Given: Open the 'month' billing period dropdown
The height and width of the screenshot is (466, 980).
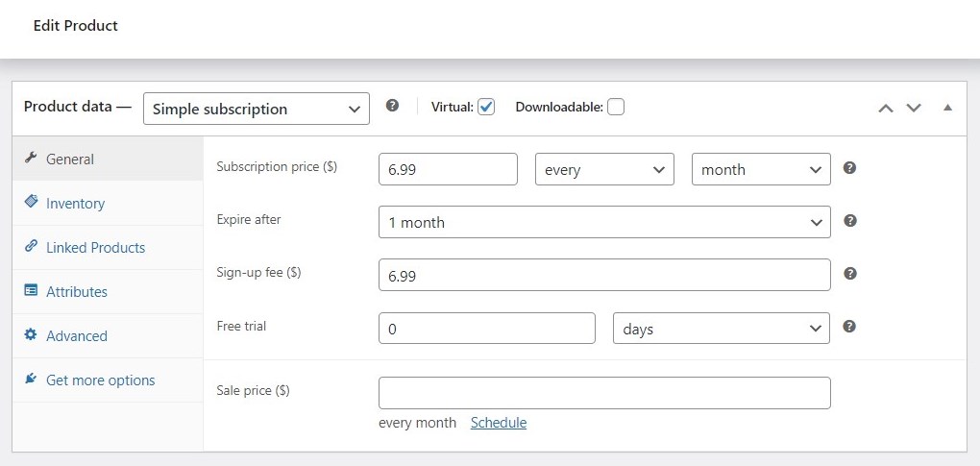Looking at the screenshot, I should [761, 169].
